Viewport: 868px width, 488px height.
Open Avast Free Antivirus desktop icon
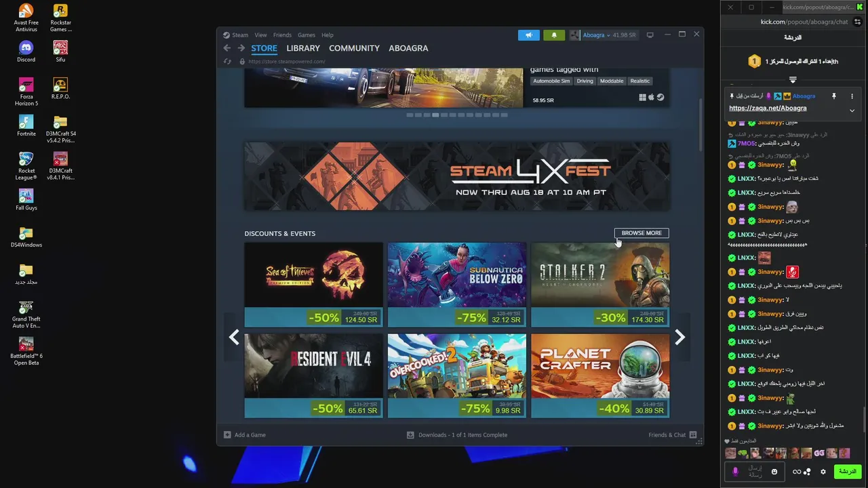tap(26, 18)
